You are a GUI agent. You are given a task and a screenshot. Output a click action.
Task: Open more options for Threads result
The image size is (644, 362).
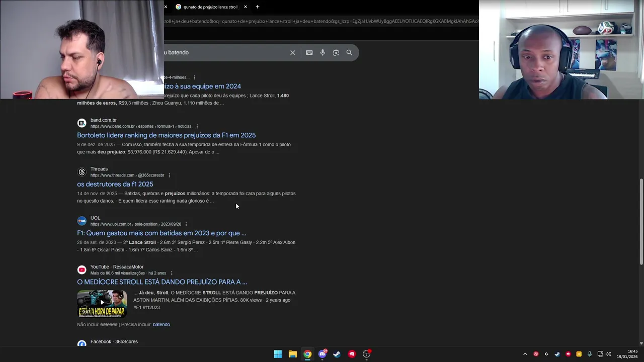pyautogui.click(x=169, y=175)
